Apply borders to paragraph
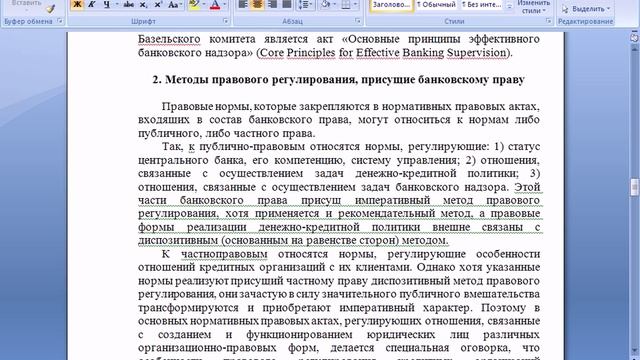Image resolution: width=640 pixels, height=360 pixels. click(x=346, y=4)
